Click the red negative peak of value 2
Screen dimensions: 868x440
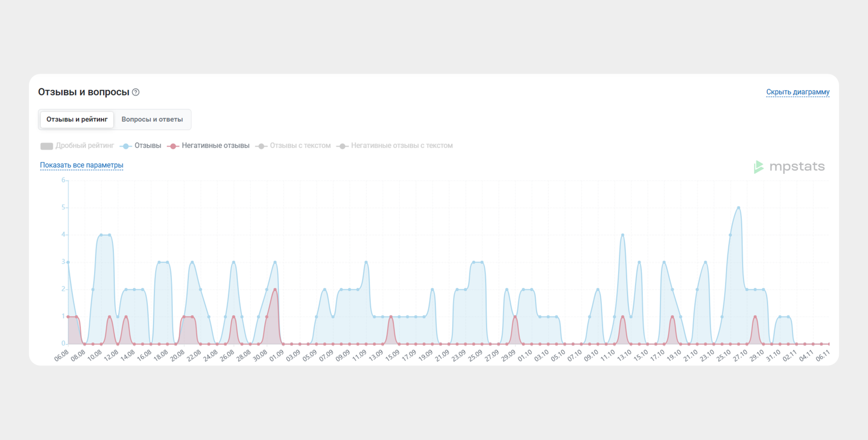275,290
